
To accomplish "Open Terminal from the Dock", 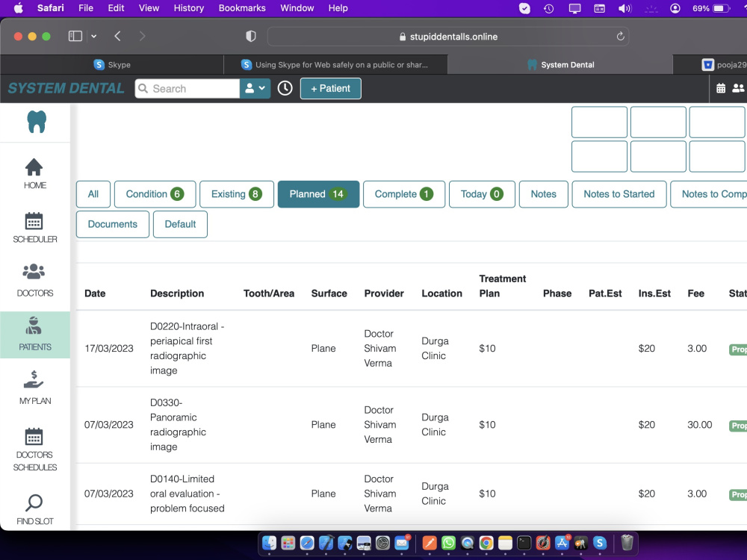I will [524, 543].
